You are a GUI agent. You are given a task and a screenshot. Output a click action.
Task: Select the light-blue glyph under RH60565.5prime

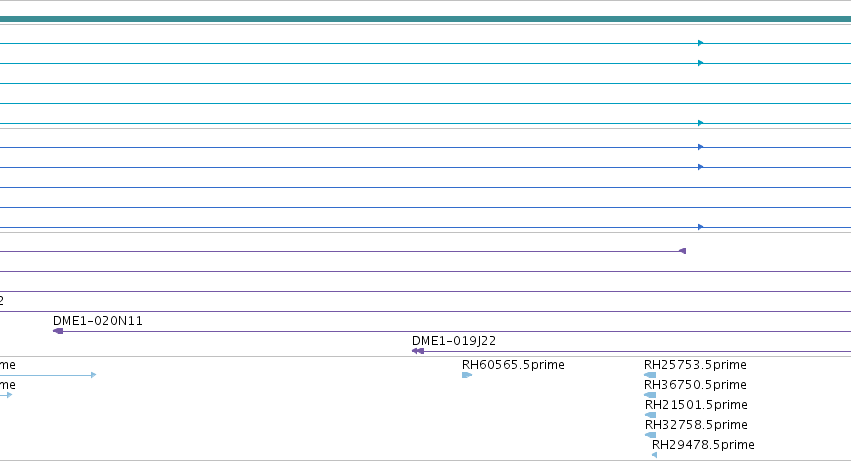pos(467,375)
